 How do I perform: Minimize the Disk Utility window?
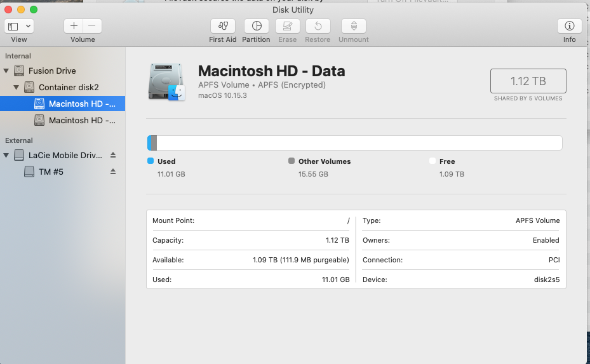click(21, 10)
